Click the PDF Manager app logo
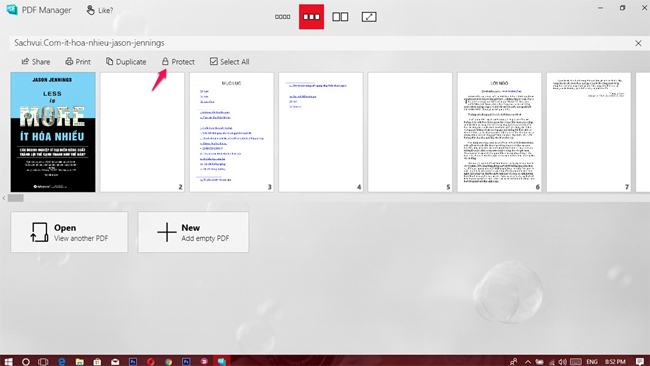The width and height of the screenshot is (650, 366). [x=12, y=10]
